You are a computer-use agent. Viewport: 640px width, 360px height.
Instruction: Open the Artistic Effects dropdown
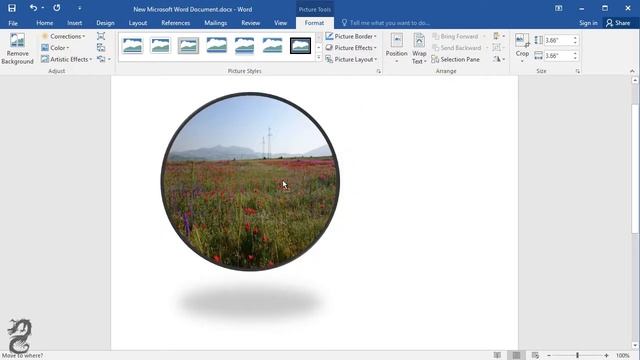coord(67,59)
